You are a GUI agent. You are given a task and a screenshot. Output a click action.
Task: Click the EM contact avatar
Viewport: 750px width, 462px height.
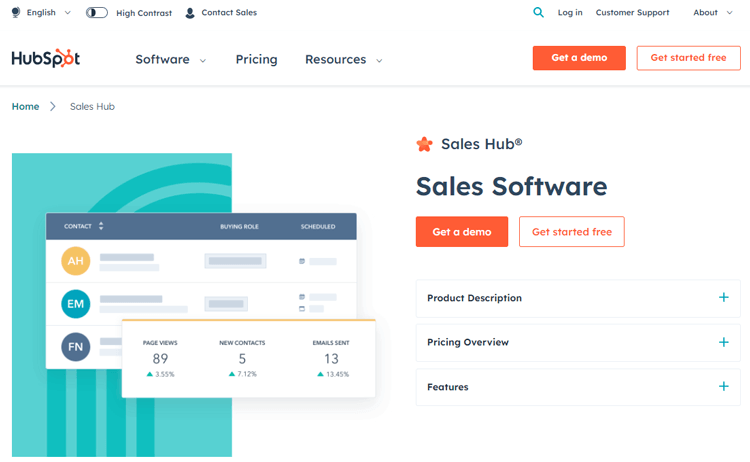click(x=76, y=304)
